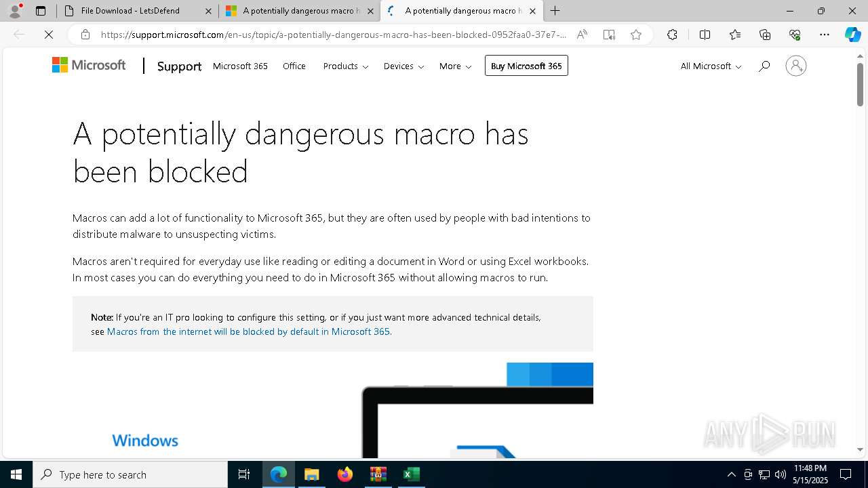Open the Favorites list icon
Image resolution: width=868 pixels, height=488 pixels.
click(735, 35)
